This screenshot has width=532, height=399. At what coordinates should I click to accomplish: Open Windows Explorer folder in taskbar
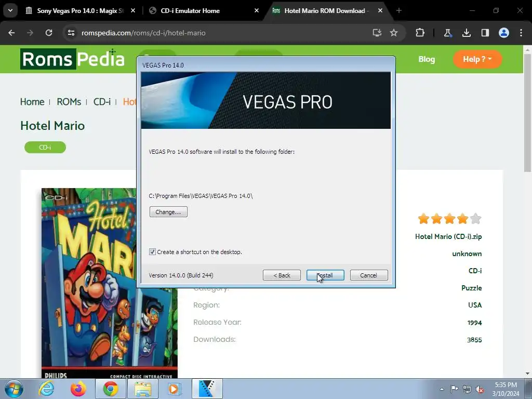click(142, 389)
